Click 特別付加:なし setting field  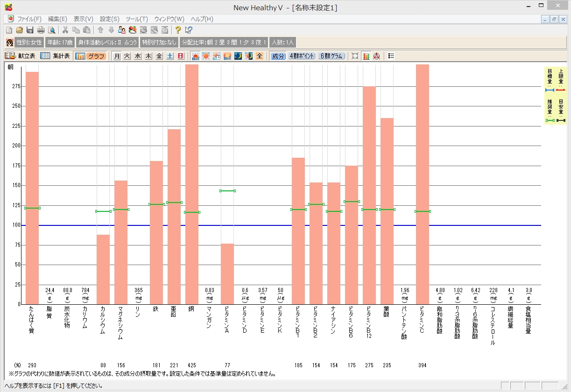pyautogui.click(x=160, y=42)
